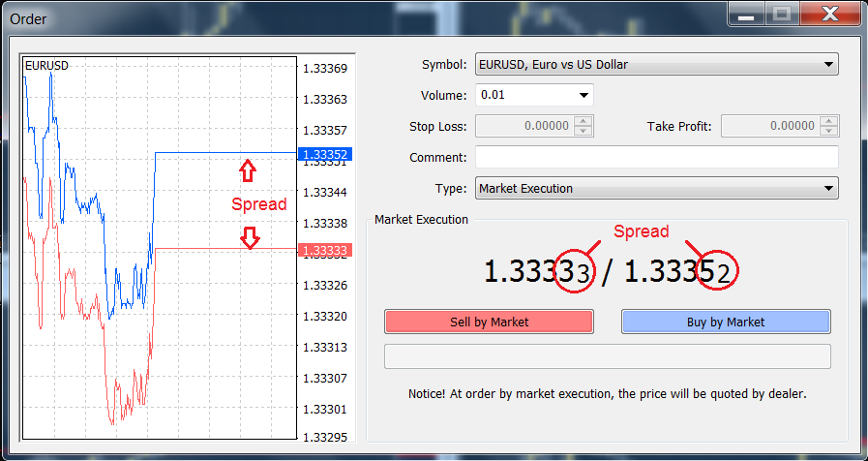Minimize the Order window

[x=744, y=15]
